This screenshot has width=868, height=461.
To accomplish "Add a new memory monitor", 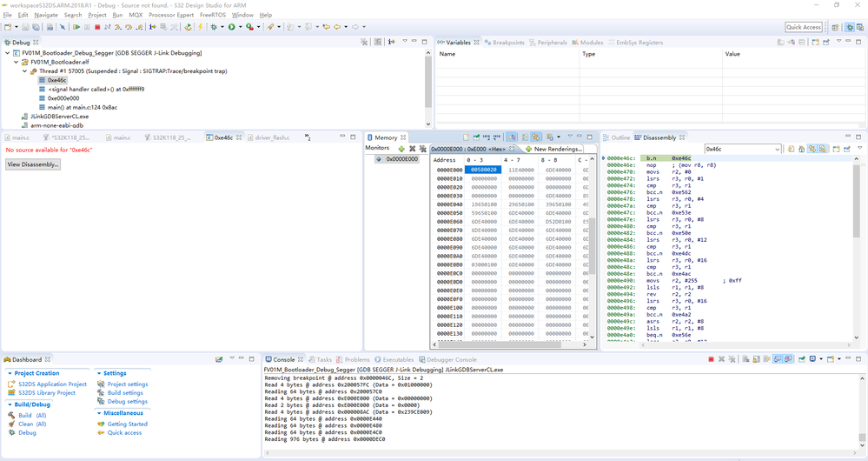I will coord(401,149).
